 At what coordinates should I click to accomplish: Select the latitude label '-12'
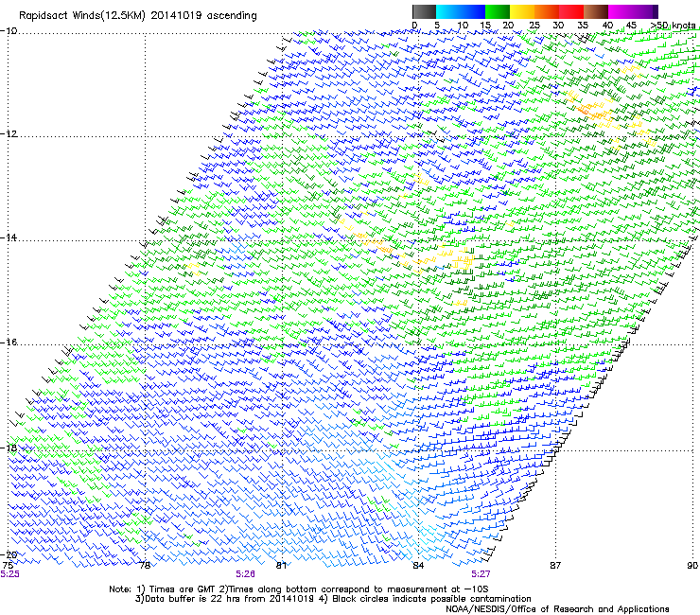9,134
